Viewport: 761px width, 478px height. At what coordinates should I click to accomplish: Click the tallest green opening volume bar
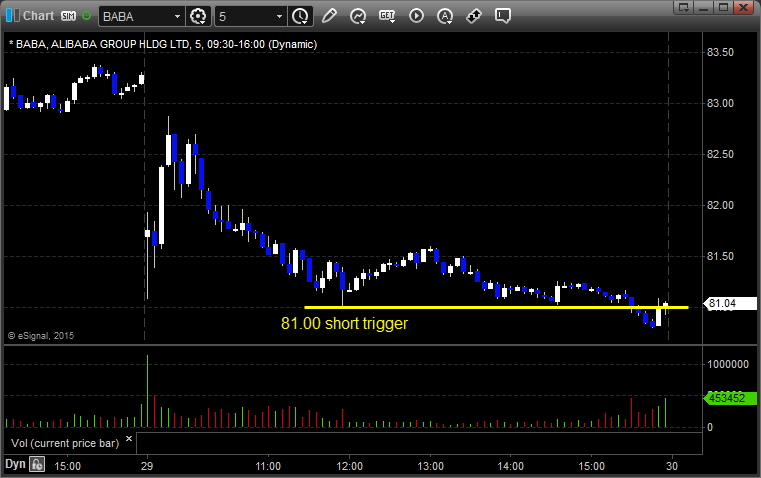click(x=148, y=391)
